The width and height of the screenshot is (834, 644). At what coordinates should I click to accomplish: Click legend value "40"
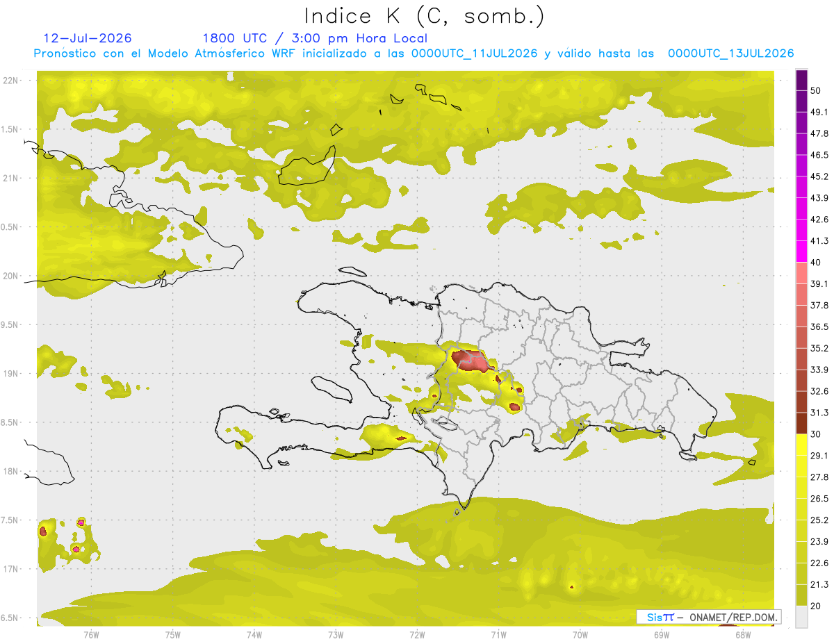(816, 263)
